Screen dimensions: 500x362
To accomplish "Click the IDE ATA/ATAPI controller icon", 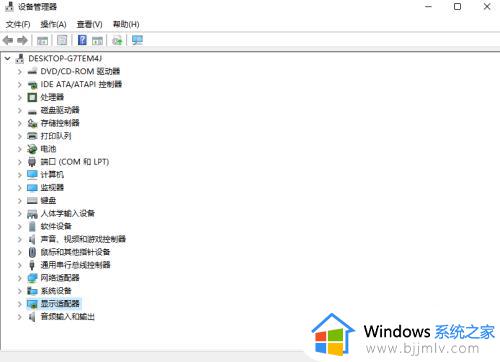I will 32,85.
